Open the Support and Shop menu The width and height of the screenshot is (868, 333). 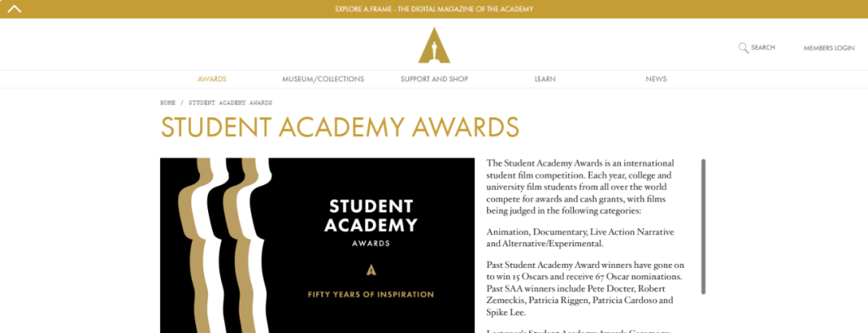tap(434, 80)
